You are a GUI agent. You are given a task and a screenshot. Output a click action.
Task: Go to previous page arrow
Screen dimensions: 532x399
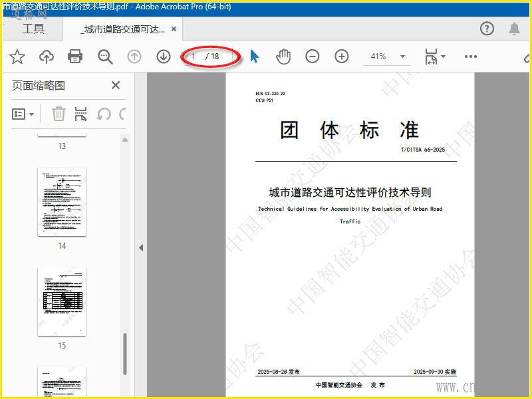coord(134,57)
